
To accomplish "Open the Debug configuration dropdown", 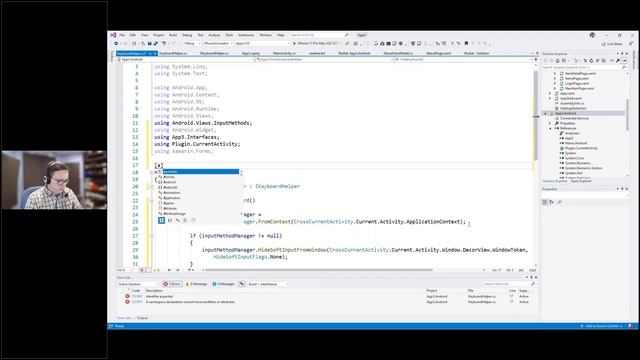I will (x=192, y=43).
